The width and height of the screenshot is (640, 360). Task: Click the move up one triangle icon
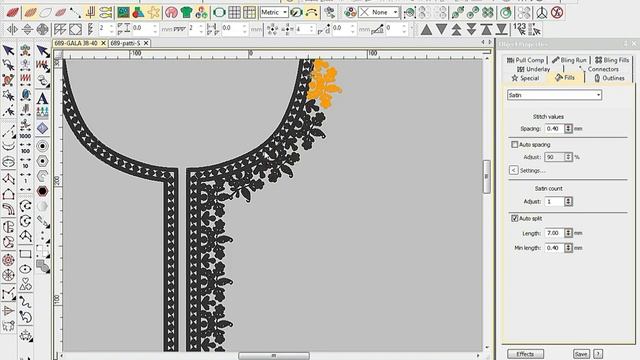coord(427,29)
